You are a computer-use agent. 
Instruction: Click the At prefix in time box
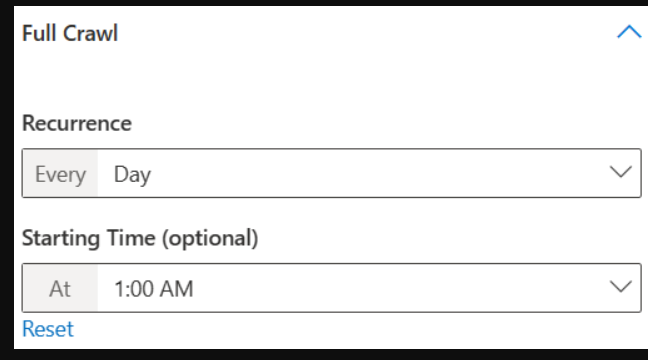[x=60, y=288]
